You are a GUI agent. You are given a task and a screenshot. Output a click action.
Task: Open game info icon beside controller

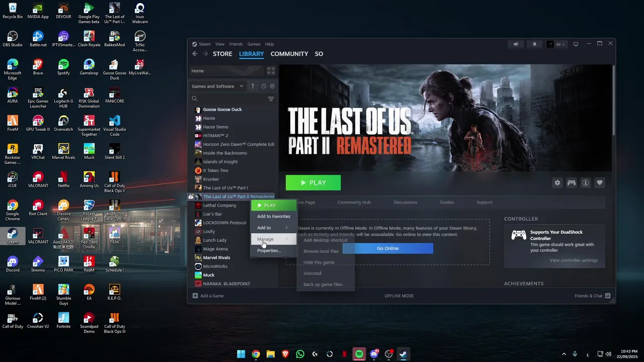(586, 183)
